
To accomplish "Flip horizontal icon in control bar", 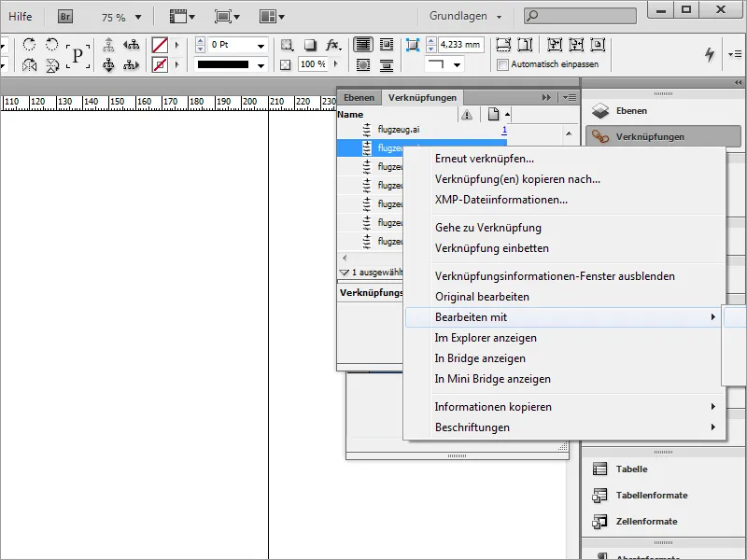I will click(x=29, y=64).
